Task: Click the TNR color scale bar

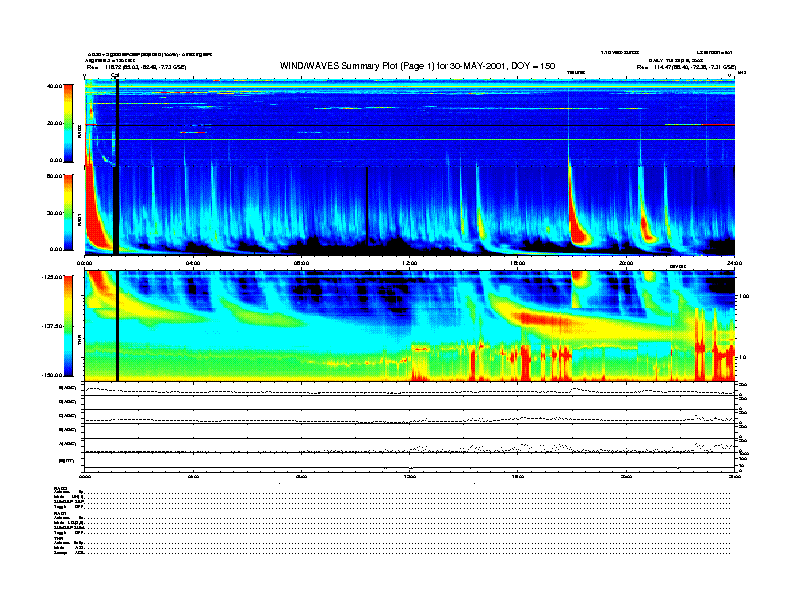Action: (x=68, y=326)
